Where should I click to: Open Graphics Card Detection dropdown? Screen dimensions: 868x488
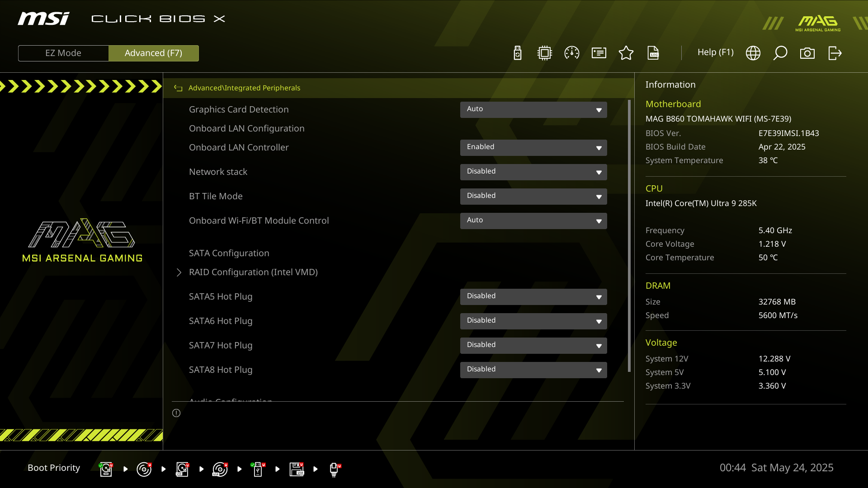click(533, 109)
